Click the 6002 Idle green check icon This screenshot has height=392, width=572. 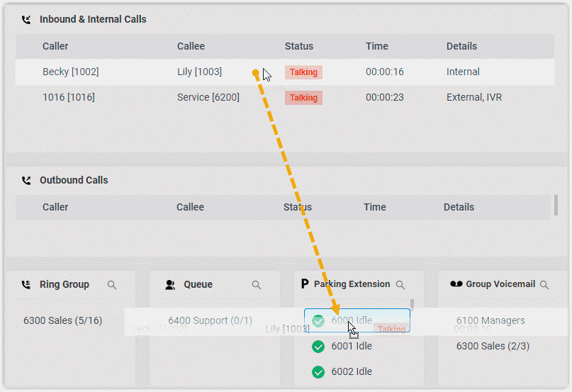[318, 372]
